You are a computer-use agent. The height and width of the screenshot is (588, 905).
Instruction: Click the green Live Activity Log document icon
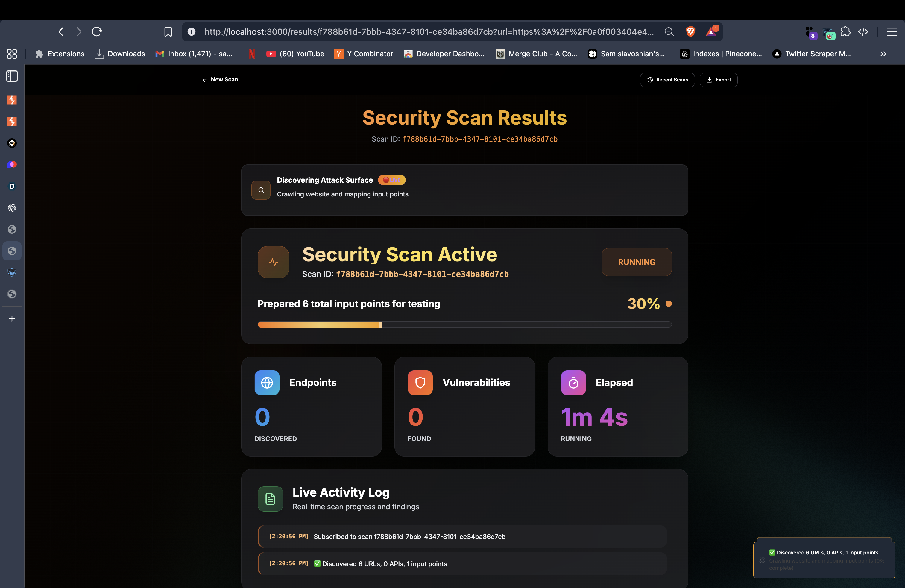(270, 498)
